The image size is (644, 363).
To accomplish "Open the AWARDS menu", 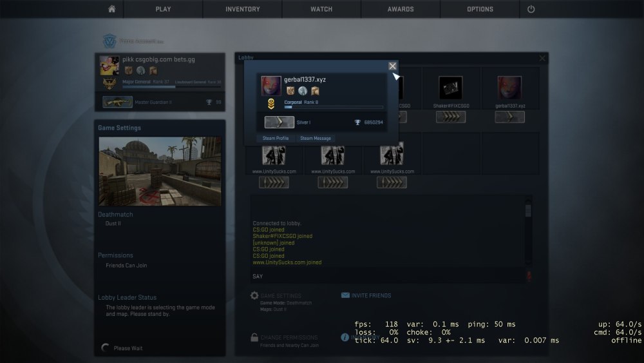I will (x=401, y=9).
